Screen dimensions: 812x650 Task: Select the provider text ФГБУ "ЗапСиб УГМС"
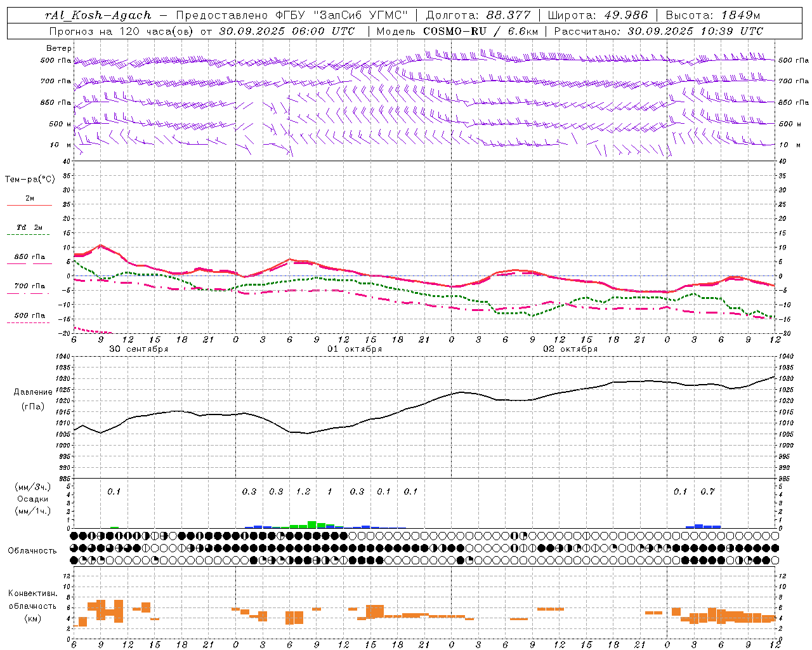[341, 15]
